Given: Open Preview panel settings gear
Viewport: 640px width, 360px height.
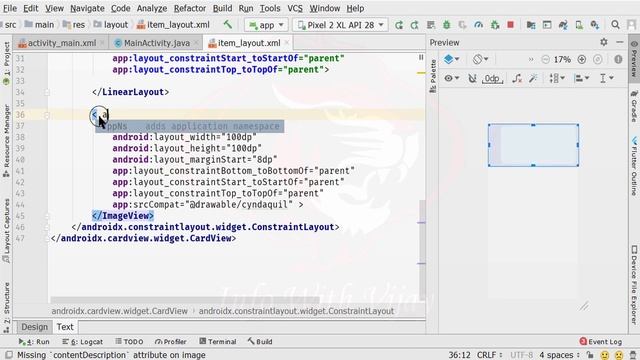Looking at the screenshot, I should pyautogui.click(x=604, y=42).
